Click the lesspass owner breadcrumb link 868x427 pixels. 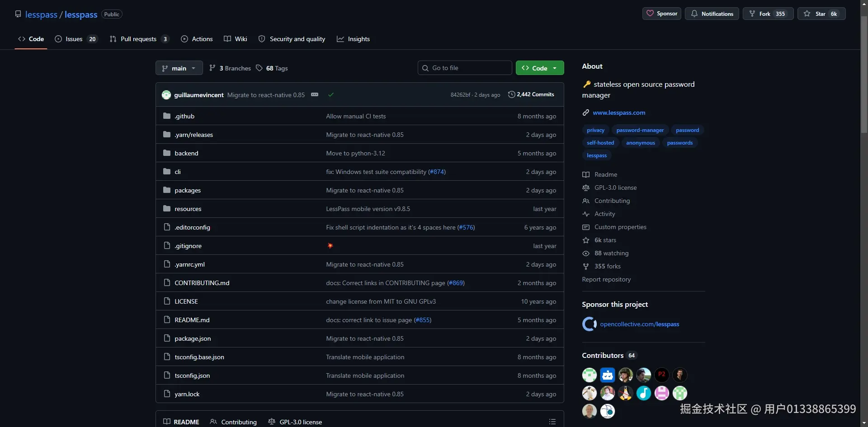(41, 14)
